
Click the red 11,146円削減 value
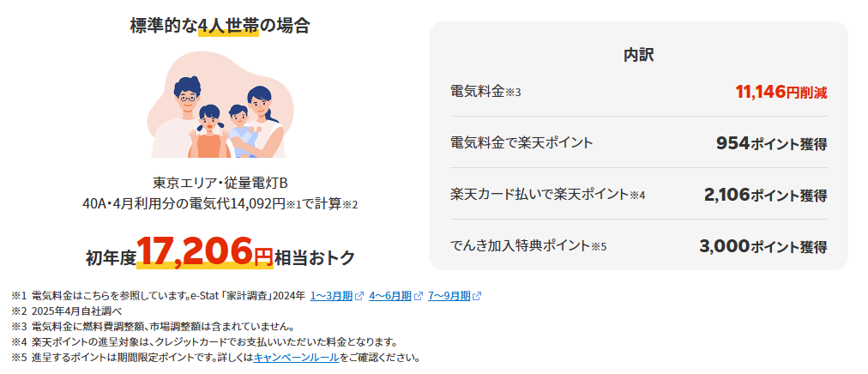coord(781,93)
